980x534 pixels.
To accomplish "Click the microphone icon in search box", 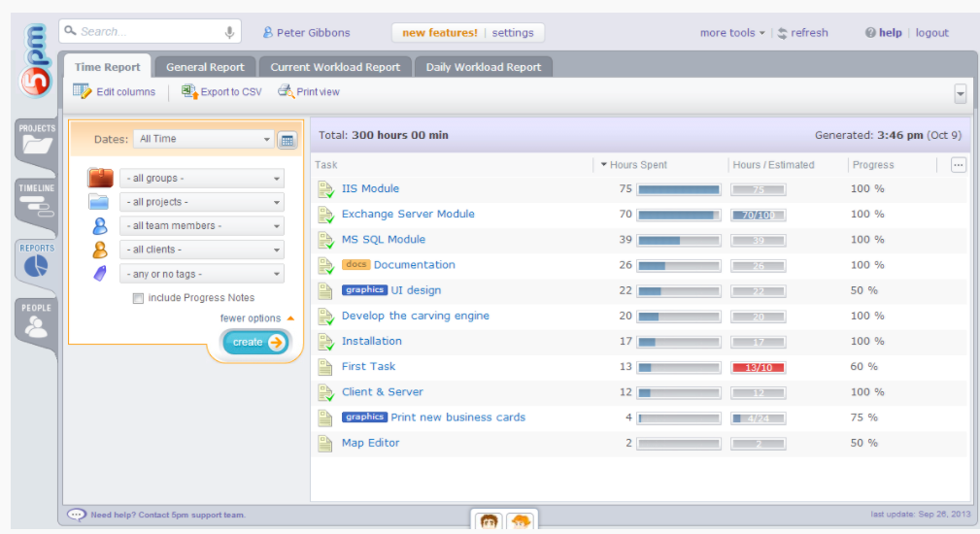I will click(230, 32).
